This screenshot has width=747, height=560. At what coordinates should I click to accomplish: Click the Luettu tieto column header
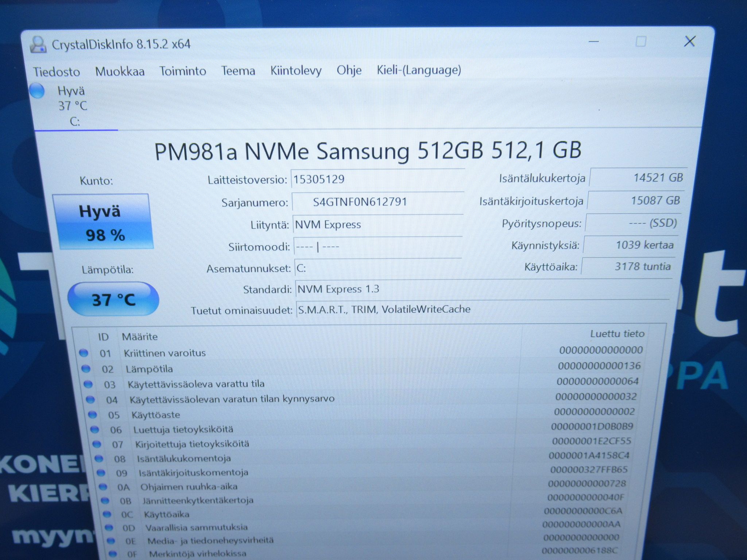pos(617,334)
